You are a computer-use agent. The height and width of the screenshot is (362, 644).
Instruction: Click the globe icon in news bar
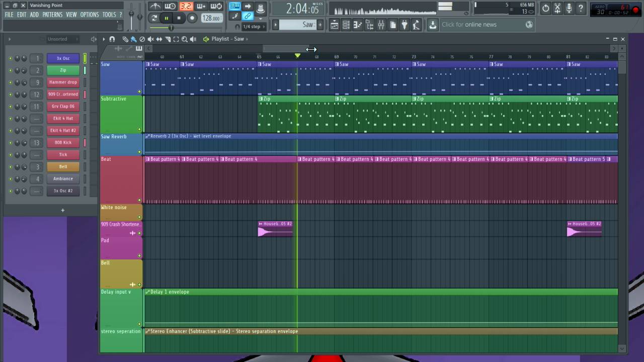pyautogui.click(x=529, y=24)
